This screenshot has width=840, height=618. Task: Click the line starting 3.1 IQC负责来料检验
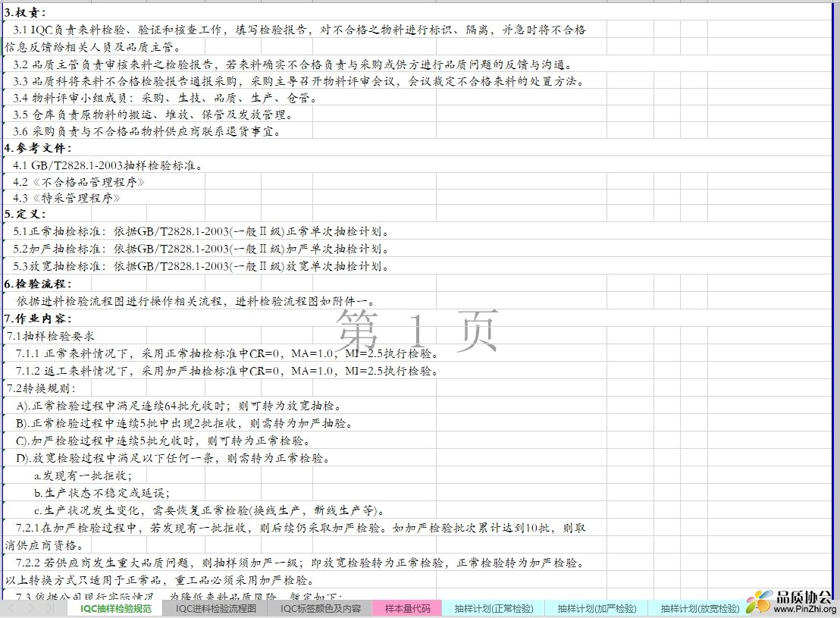(x=299, y=30)
